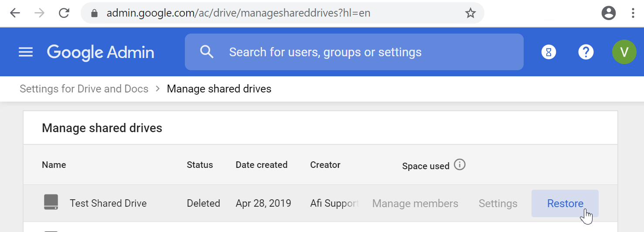The image size is (644, 232).
Task: Click the browser forward arrow
Action: 40,13
